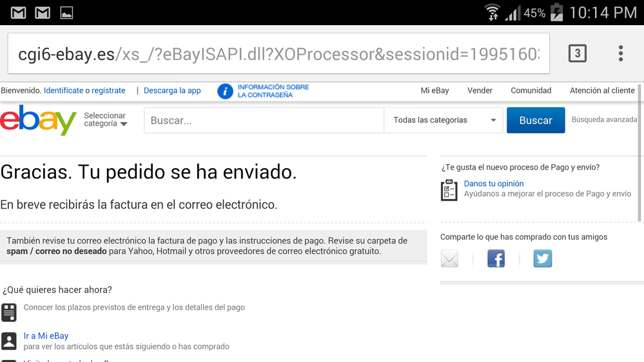Click the Buscar search input field
Screen dimensions: 644x362
[264, 120]
